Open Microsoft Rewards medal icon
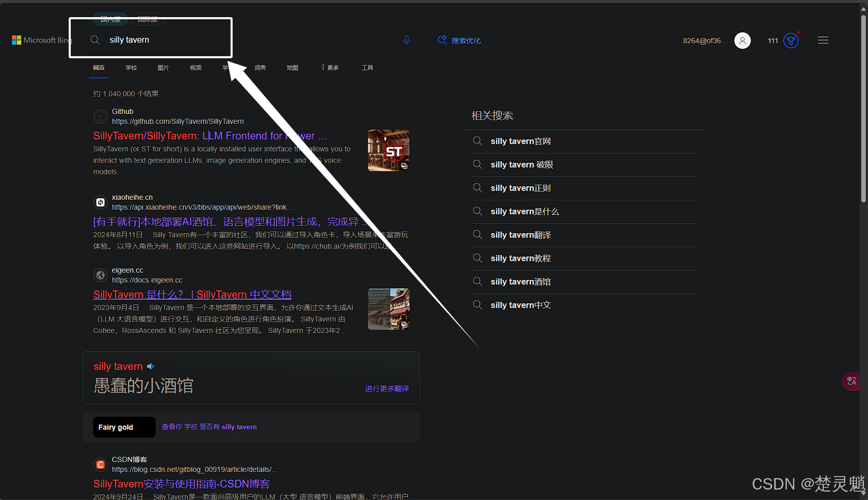Viewport: 868px width, 500px height. tap(791, 41)
